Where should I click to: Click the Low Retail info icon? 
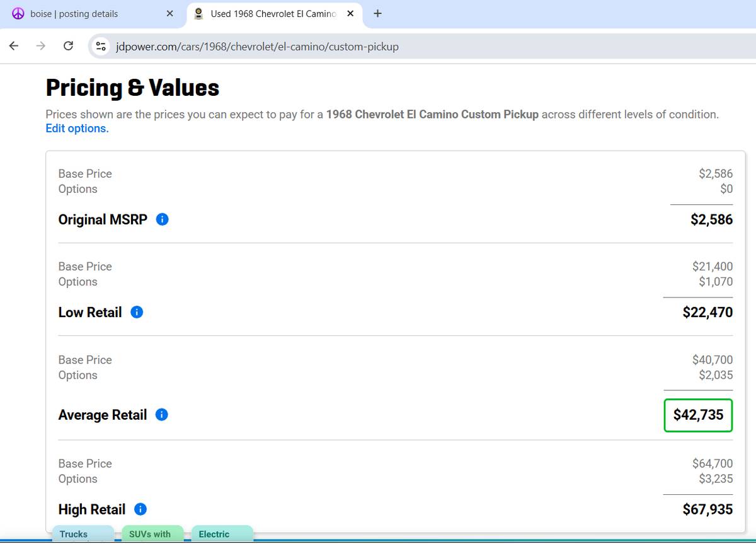137,312
